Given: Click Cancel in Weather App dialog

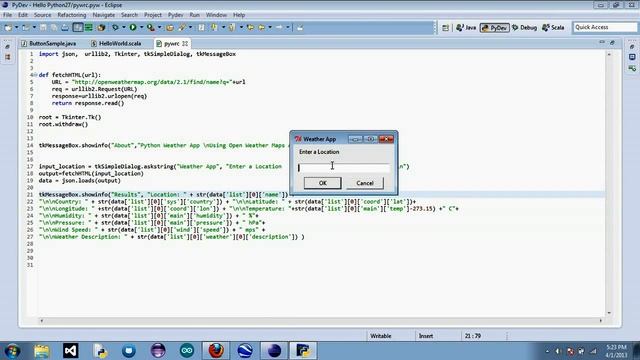Looking at the screenshot, I should click(x=365, y=183).
